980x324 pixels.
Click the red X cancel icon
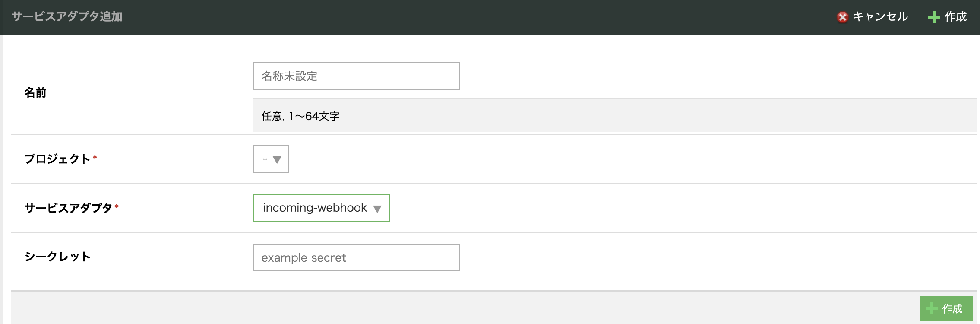(842, 17)
